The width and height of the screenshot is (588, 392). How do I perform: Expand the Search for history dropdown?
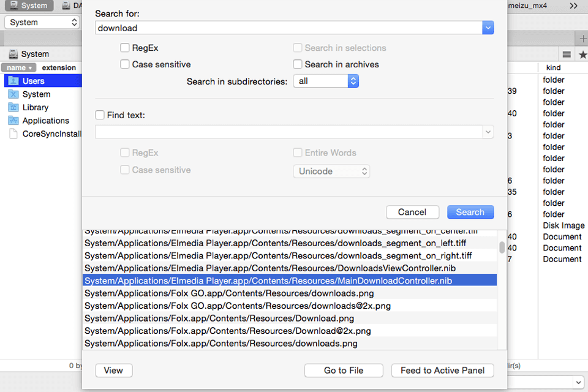coord(488,28)
